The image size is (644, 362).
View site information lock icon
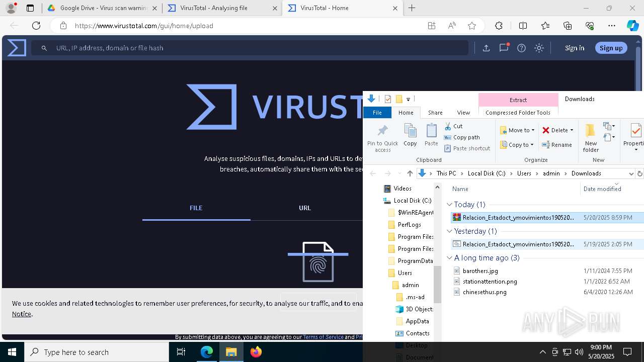[x=63, y=26]
